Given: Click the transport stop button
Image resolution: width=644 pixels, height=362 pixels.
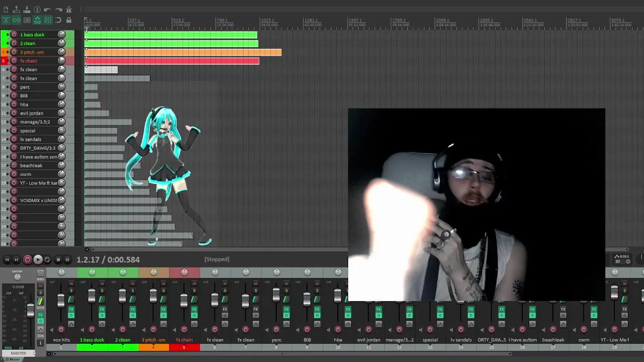Looking at the screenshot, I should click(x=58, y=260).
